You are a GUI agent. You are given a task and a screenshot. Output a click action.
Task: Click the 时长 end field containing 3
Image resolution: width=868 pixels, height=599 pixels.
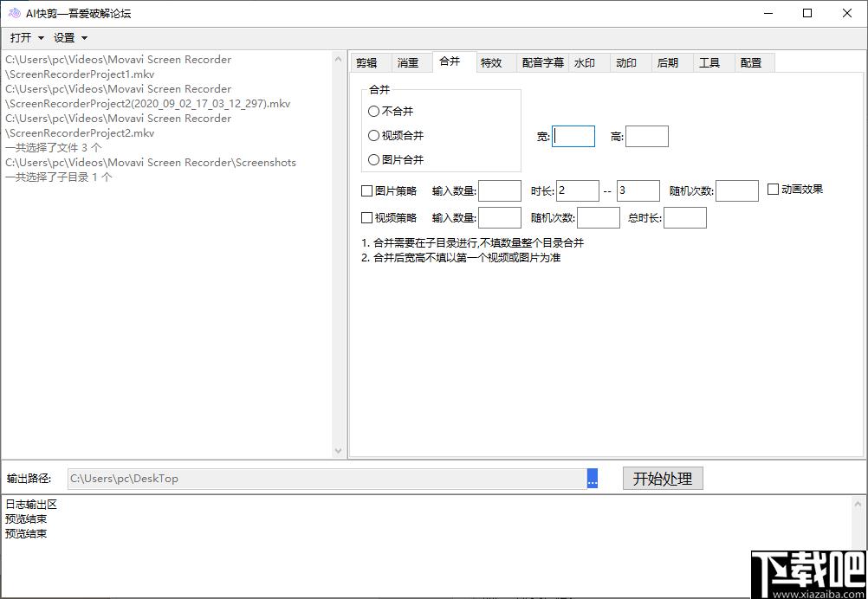tap(638, 190)
